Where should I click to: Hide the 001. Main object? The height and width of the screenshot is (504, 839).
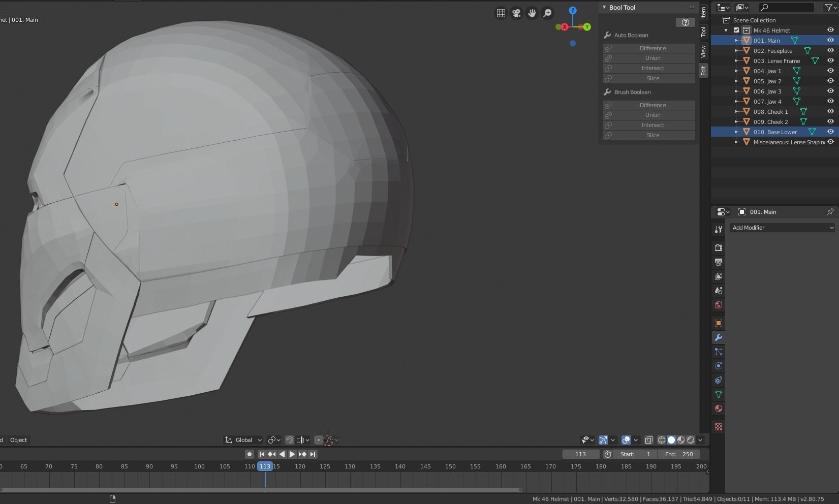831,41
